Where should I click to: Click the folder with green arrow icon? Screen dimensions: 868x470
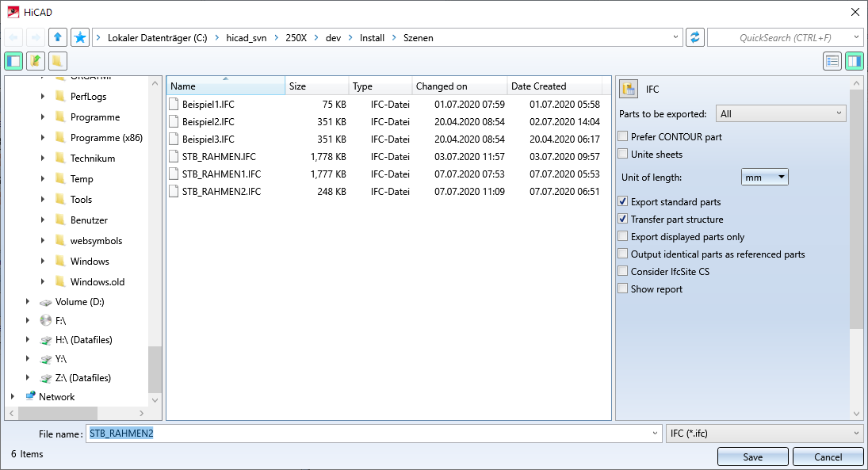36,61
